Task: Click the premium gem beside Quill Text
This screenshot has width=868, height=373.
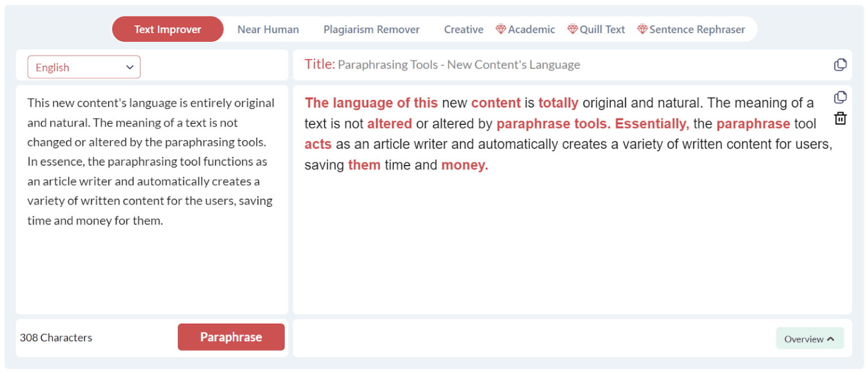Action: point(572,29)
